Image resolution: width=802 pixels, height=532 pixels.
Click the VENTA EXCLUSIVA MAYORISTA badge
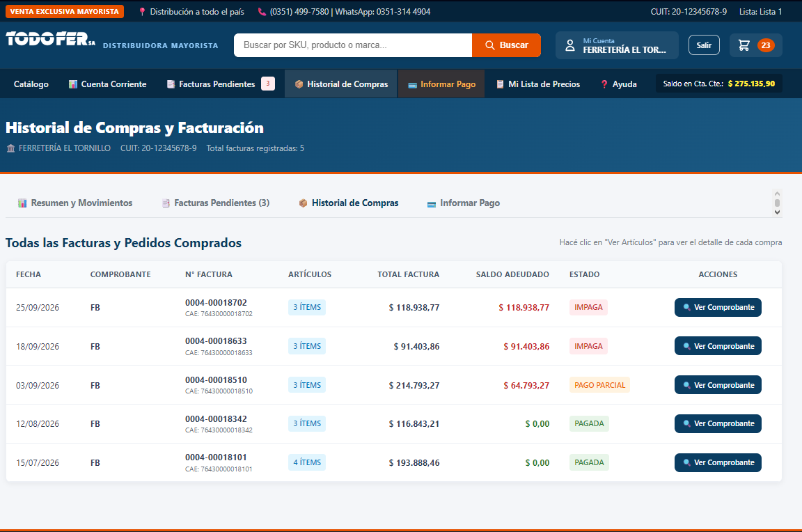coord(65,12)
